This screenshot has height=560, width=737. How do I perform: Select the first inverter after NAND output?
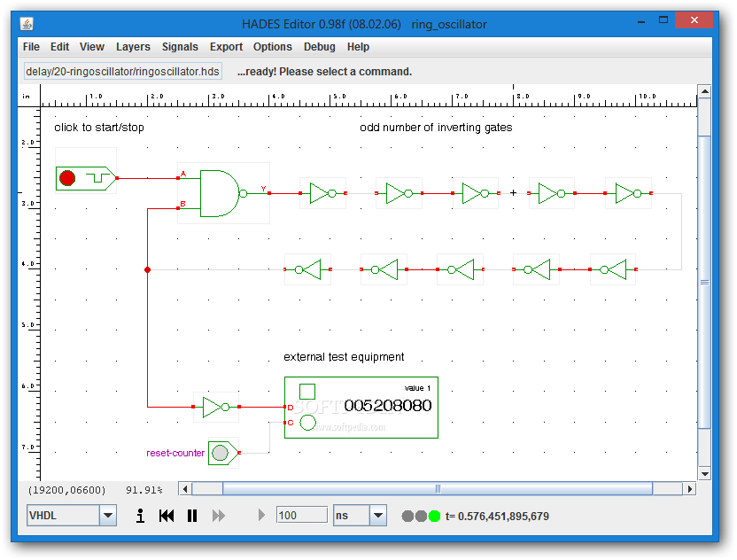coord(323,193)
